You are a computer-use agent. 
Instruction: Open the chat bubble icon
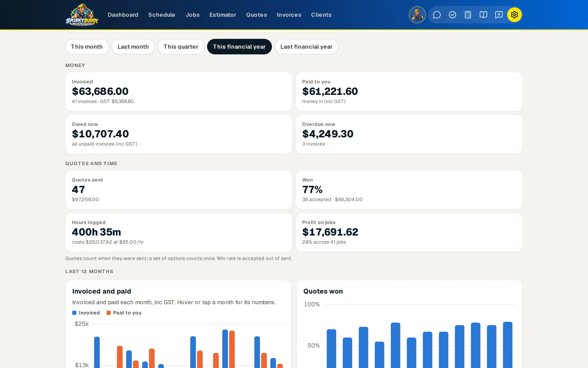click(x=437, y=15)
